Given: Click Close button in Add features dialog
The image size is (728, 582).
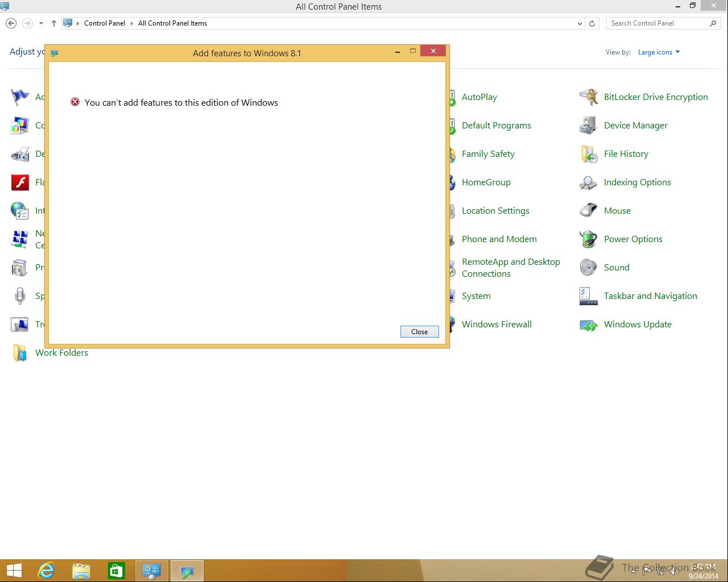Looking at the screenshot, I should pyautogui.click(x=420, y=331).
